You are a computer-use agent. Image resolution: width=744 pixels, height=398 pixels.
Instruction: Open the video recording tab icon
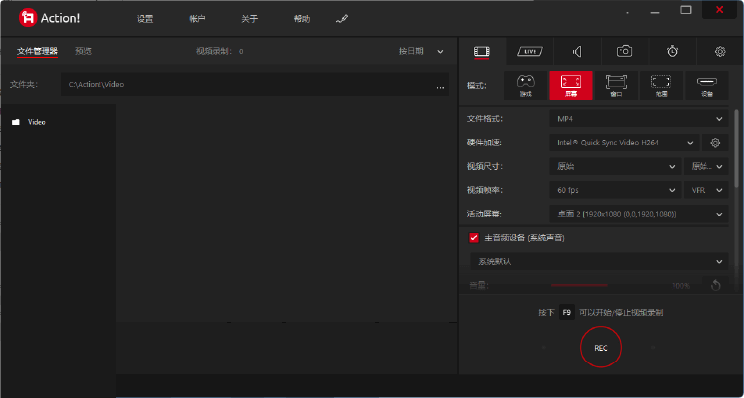tap(482, 51)
